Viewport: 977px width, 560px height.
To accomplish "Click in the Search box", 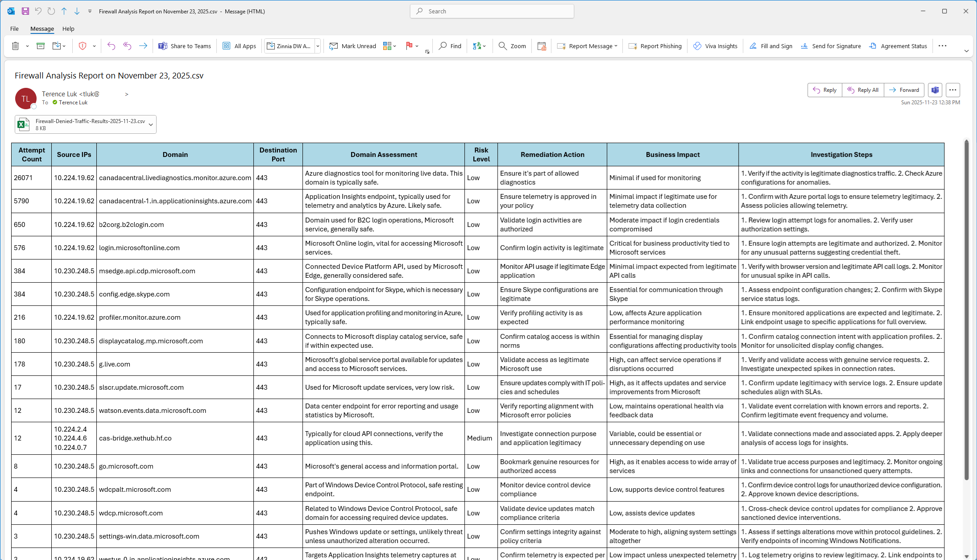I will tap(492, 11).
